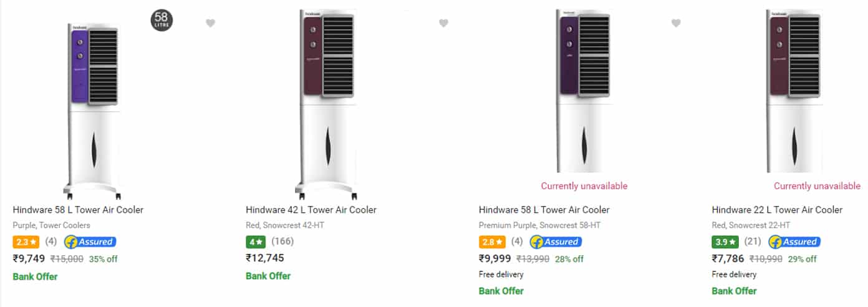This screenshot has width=868, height=307.
Task: Click the 3.9 star rating badge
Action: point(725,242)
